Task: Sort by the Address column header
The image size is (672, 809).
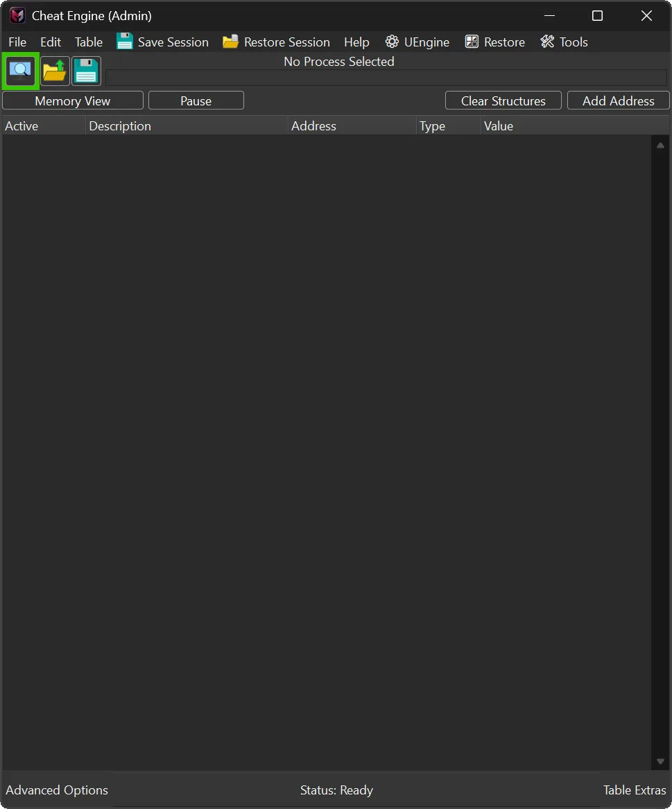Action: [x=352, y=126]
